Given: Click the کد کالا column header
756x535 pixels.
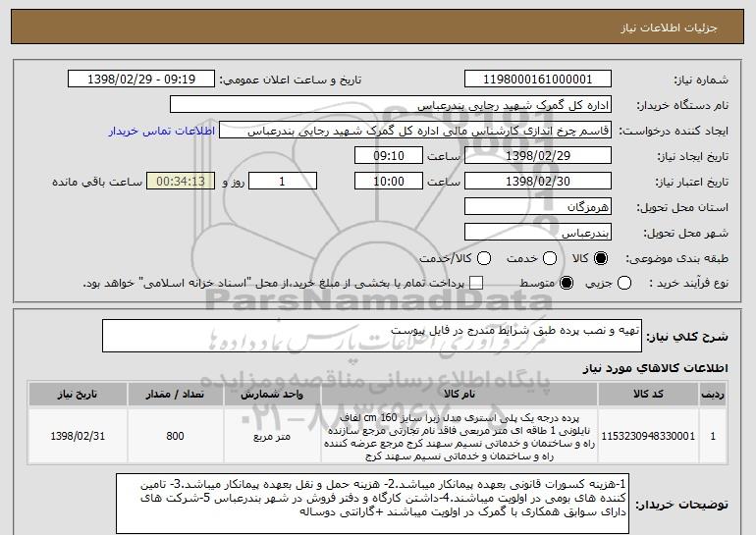Looking at the screenshot, I should click(x=648, y=395).
